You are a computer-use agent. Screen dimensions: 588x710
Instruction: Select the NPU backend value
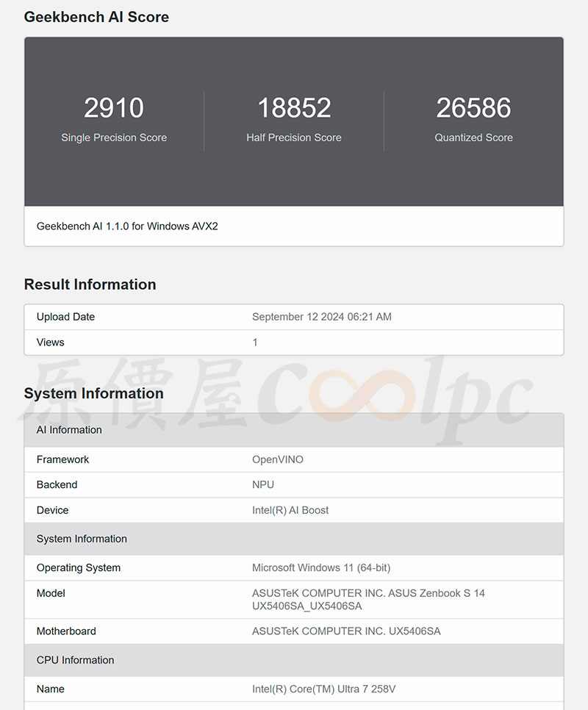click(263, 485)
